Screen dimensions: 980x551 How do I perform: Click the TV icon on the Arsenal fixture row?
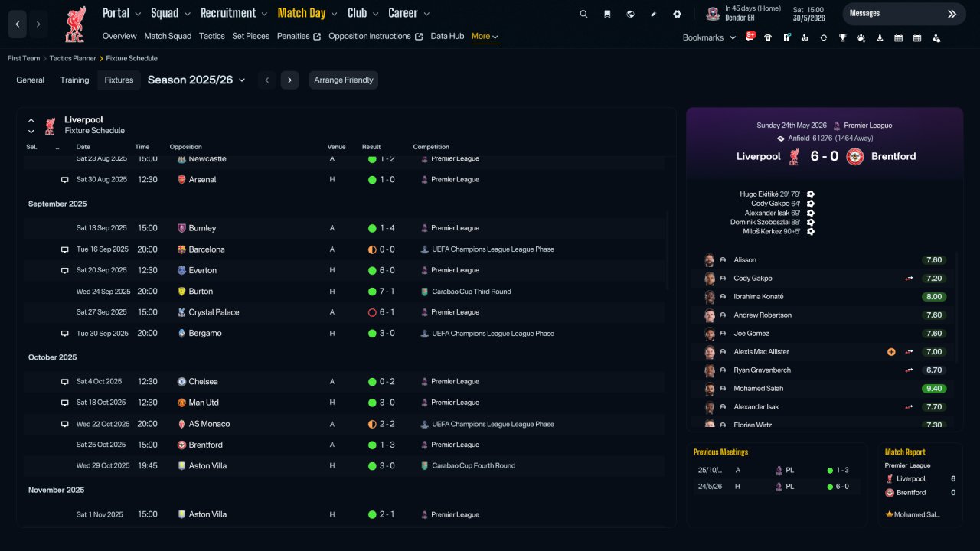65,180
